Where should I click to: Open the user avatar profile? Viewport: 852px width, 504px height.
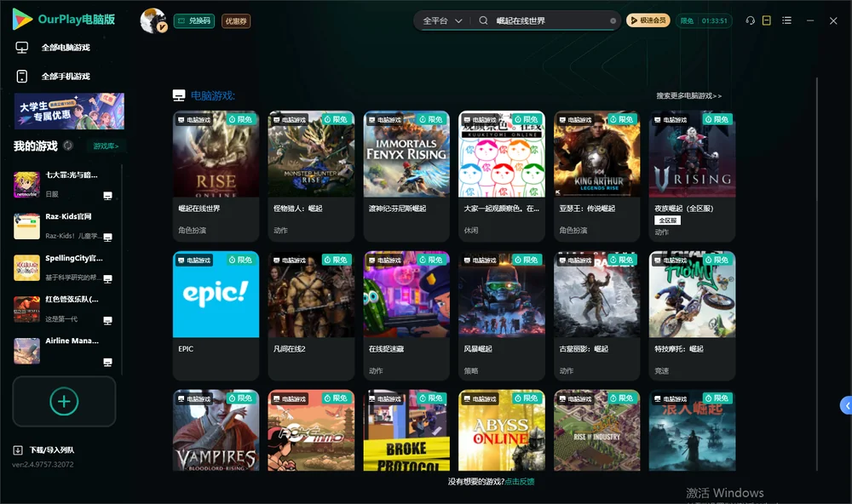tap(153, 20)
